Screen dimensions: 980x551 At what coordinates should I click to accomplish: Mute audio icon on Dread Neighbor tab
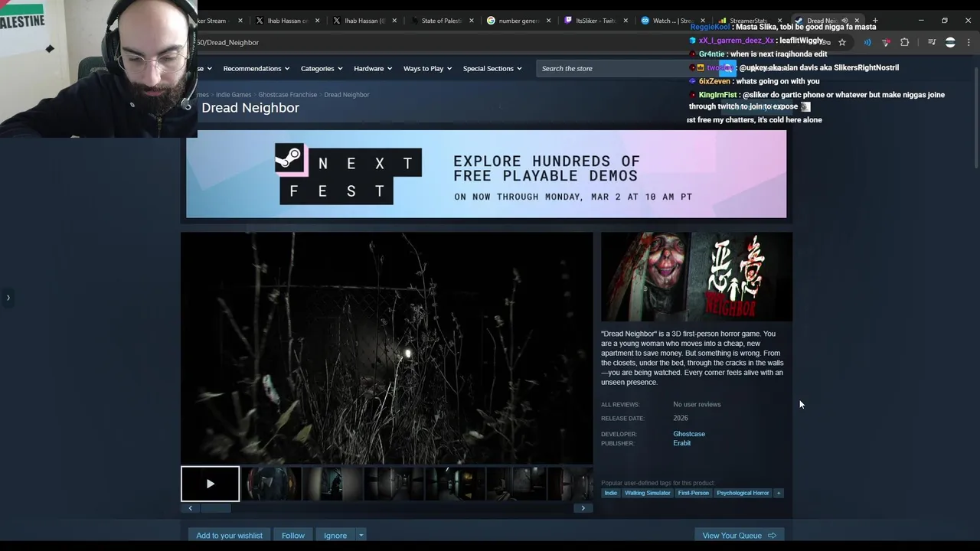(x=844, y=21)
